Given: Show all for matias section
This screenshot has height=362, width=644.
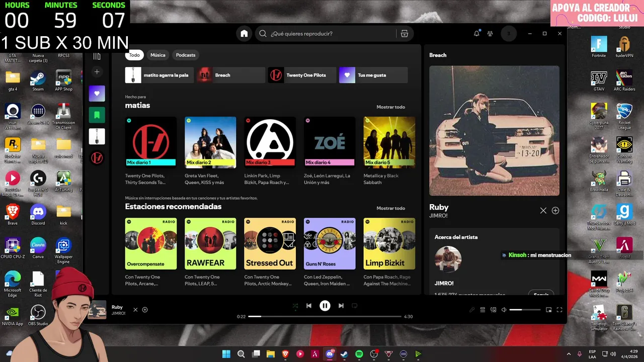Looking at the screenshot, I should (391, 107).
